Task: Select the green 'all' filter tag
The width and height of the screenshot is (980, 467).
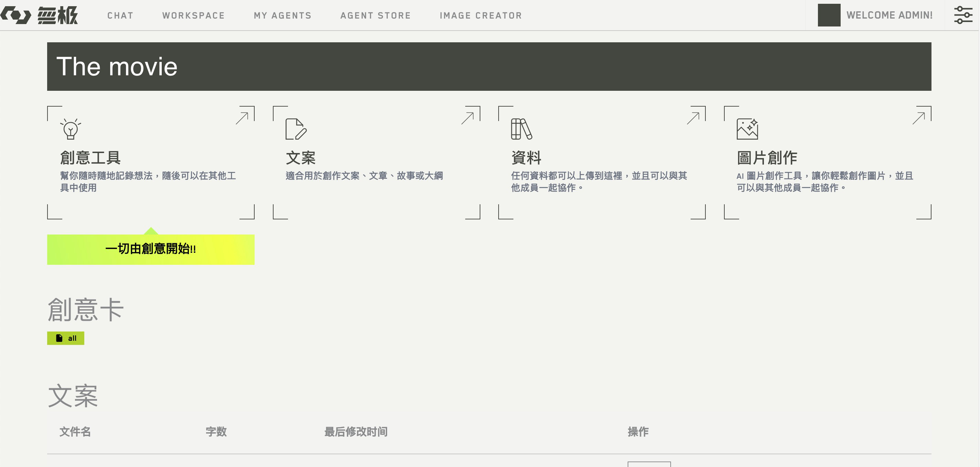Action: tap(66, 338)
